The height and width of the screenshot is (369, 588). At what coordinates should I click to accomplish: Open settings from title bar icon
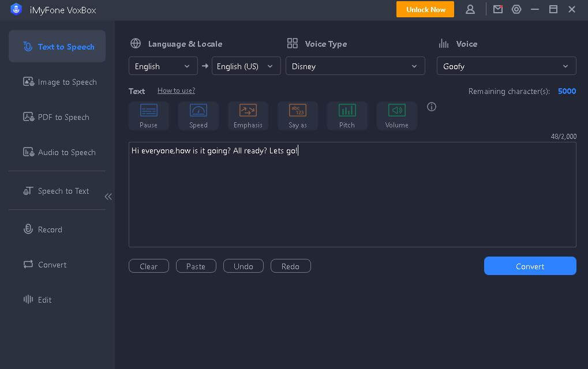coord(516,9)
